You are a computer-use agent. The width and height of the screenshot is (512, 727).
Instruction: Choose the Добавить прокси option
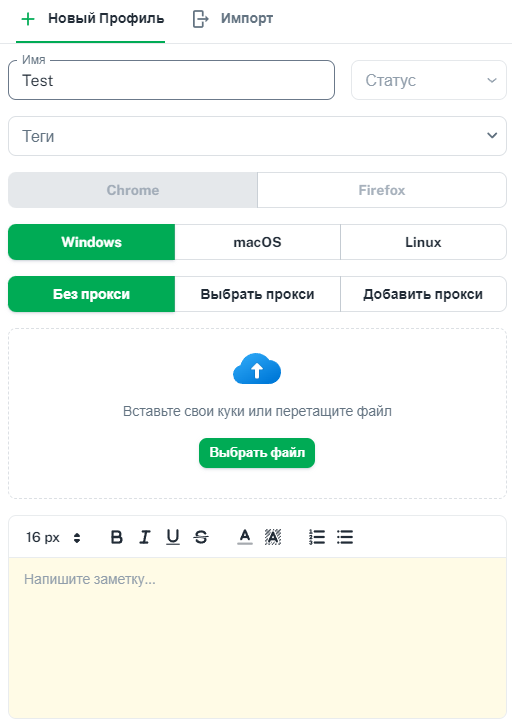(x=423, y=294)
